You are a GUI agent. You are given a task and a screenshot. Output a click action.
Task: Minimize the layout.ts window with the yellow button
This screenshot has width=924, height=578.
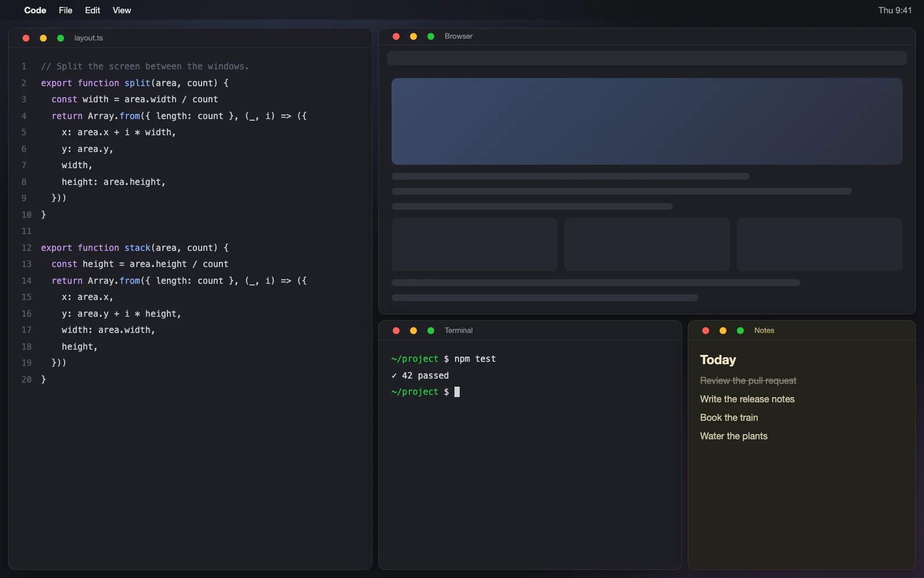pyautogui.click(x=43, y=38)
